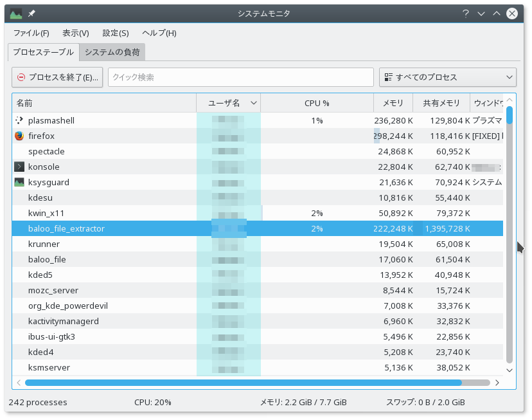Minimize the window with the down chevron
The width and height of the screenshot is (532, 420).
[x=481, y=14]
